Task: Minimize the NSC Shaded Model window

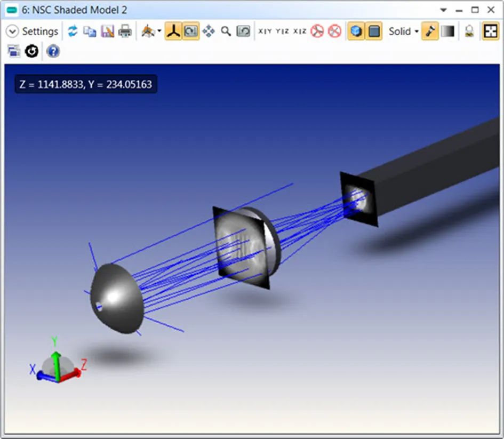Action: (459, 10)
